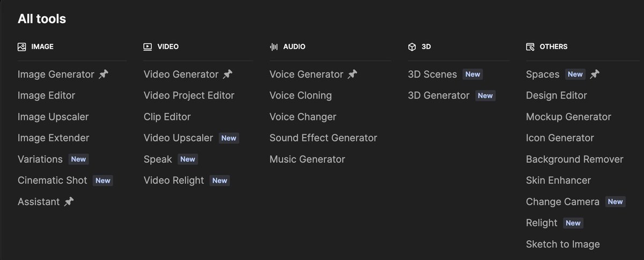644x260 pixels.
Task: Select Voice Cloning
Action: coord(301,95)
